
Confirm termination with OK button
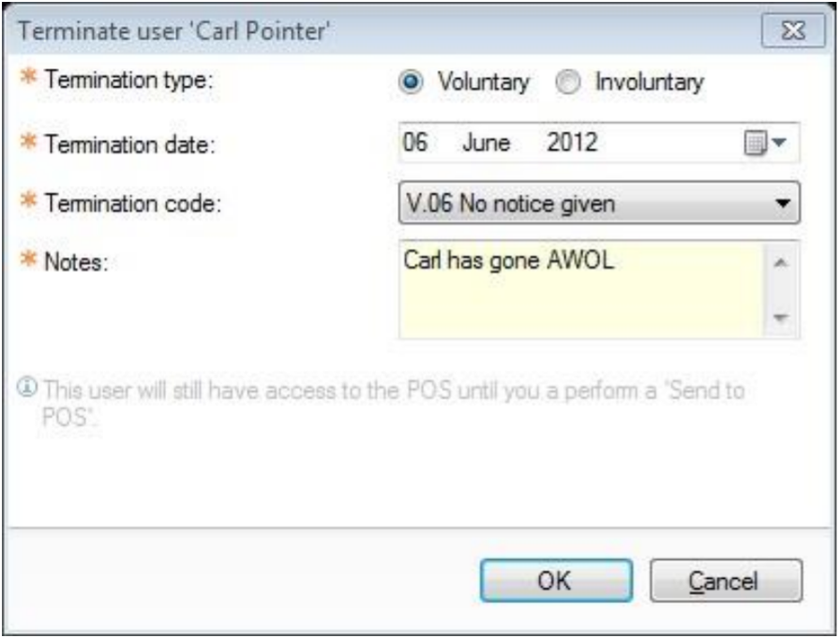coord(553,580)
